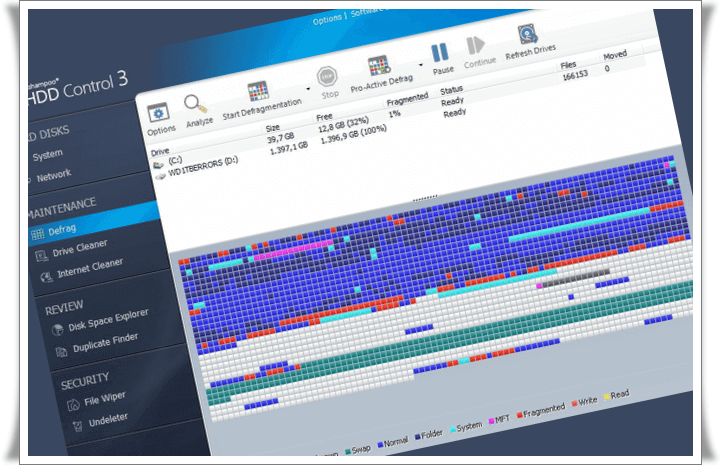This screenshot has height=465, width=721.
Task: Click the Stop toolbar icon
Action: pyautogui.click(x=327, y=76)
